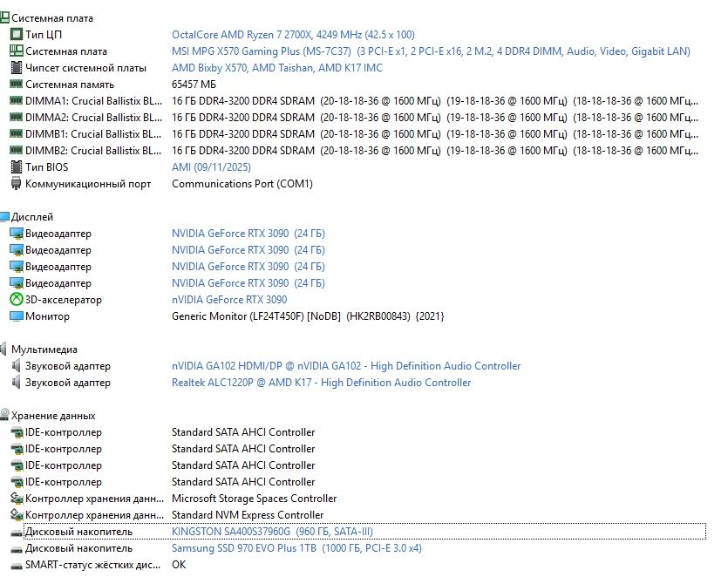Select the Системная плата section header
The image size is (728, 577).
coord(52,18)
